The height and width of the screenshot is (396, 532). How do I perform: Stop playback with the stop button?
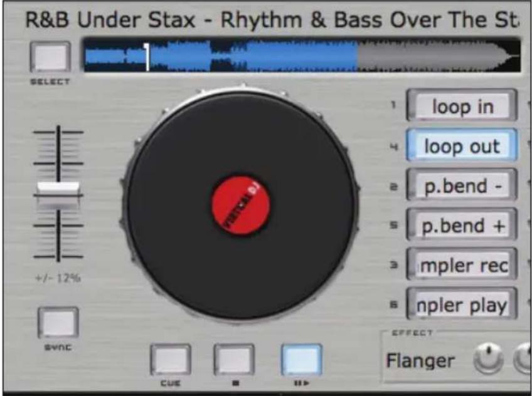click(234, 360)
